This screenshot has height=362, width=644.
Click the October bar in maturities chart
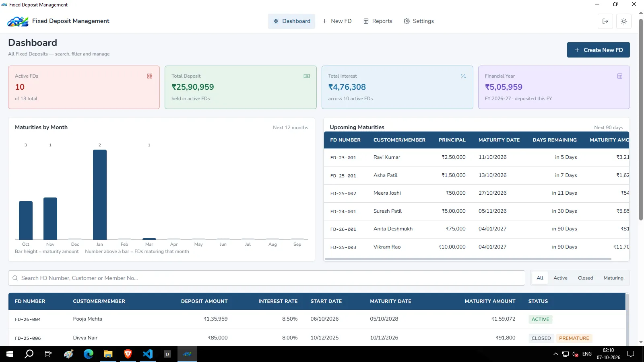tap(26, 220)
